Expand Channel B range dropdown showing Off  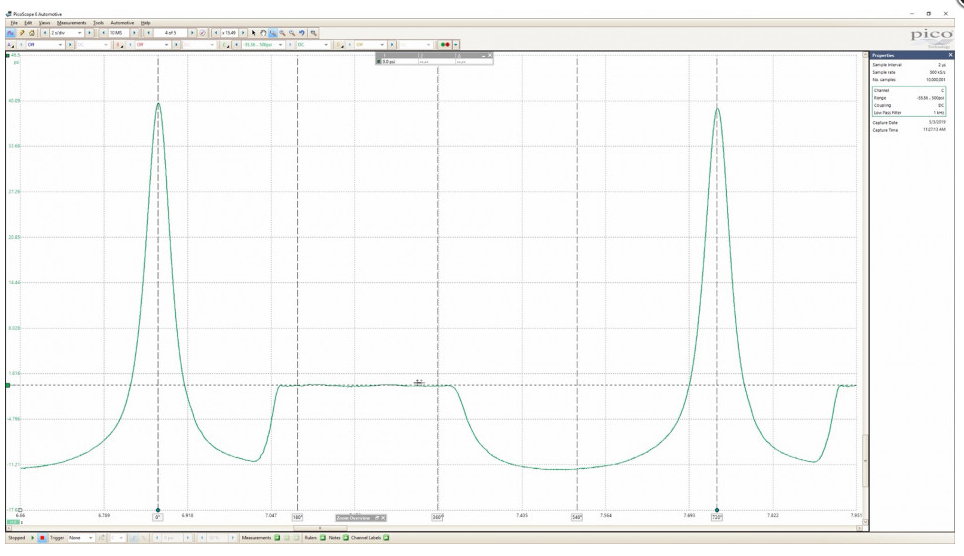[166, 44]
